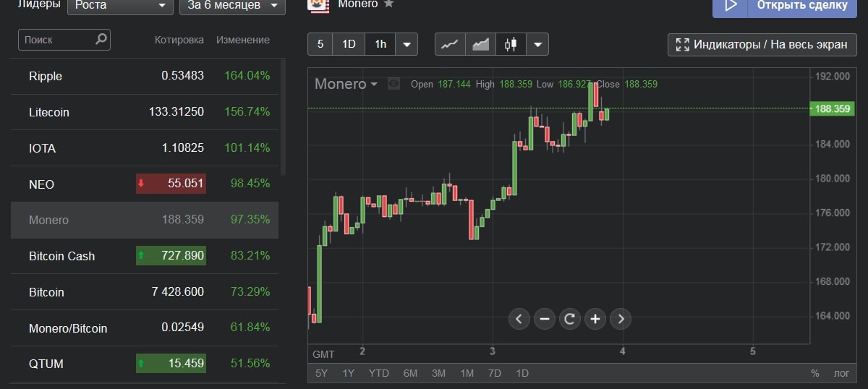Switch chart range to 7D
This screenshot has width=868, height=389.
[x=495, y=373]
